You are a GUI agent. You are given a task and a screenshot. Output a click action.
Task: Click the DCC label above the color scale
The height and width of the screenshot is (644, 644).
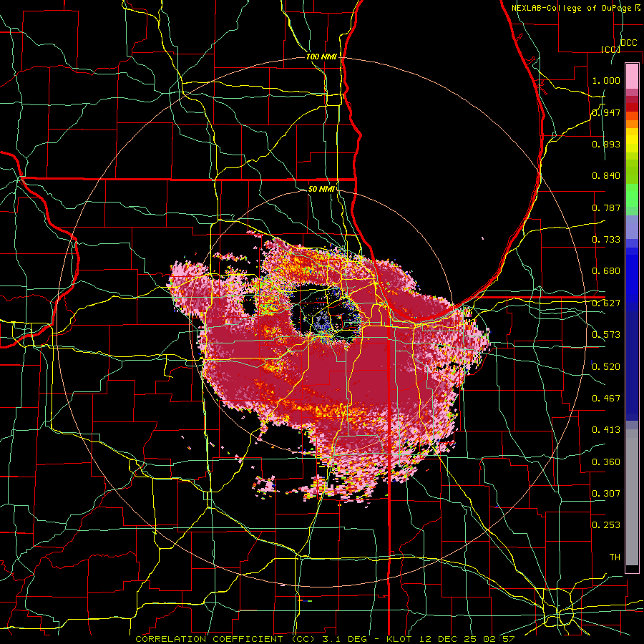tap(628, 43)
